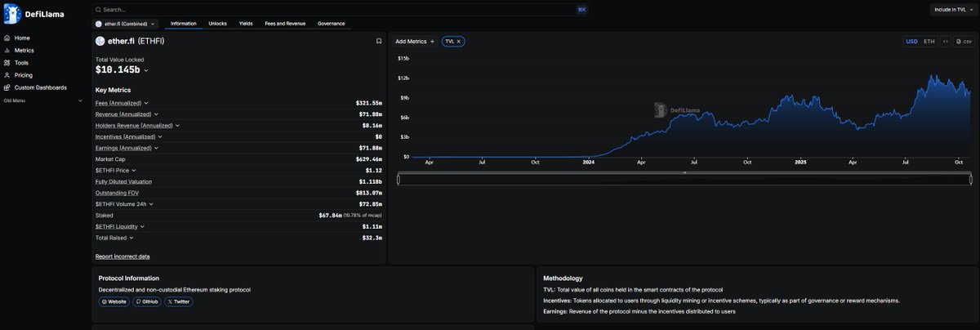Viewport: 980px width, 330px height.
Task: Click the left handle of chart range slider
Action: click(399, 179)
